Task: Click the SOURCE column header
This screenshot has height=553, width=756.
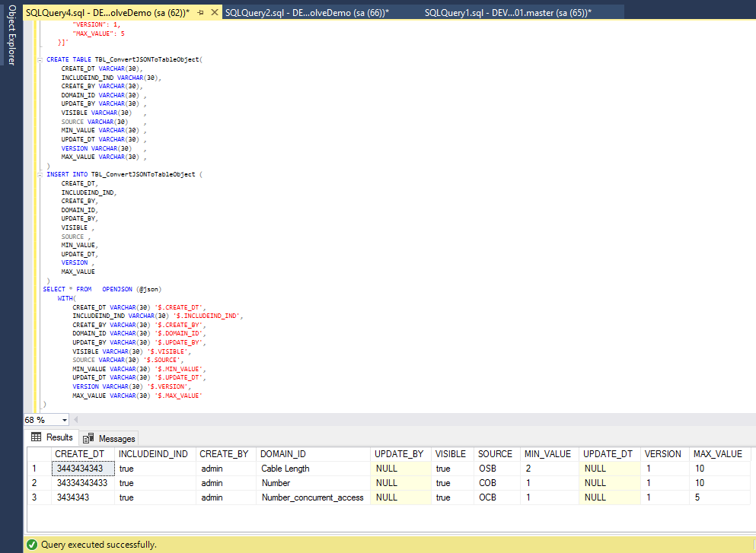Action: coord(497,454)
